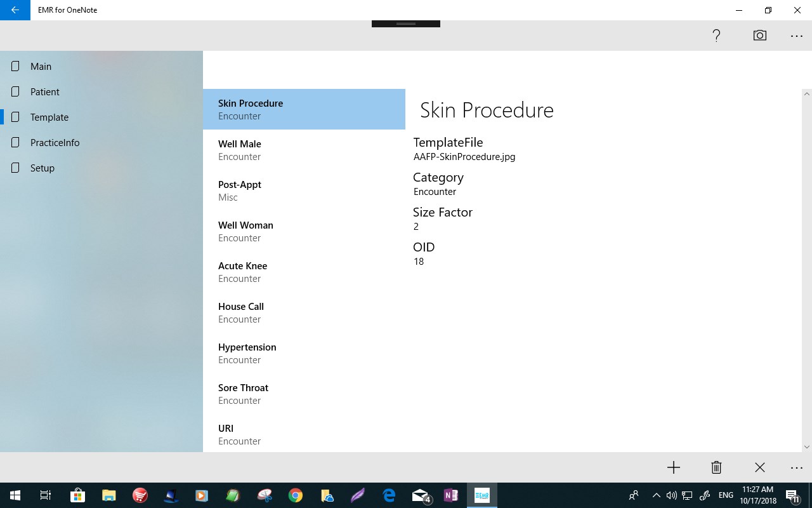812x508 pixels.
Task: Launch Google Chrome from the taskbar
Action: point(295,495)
